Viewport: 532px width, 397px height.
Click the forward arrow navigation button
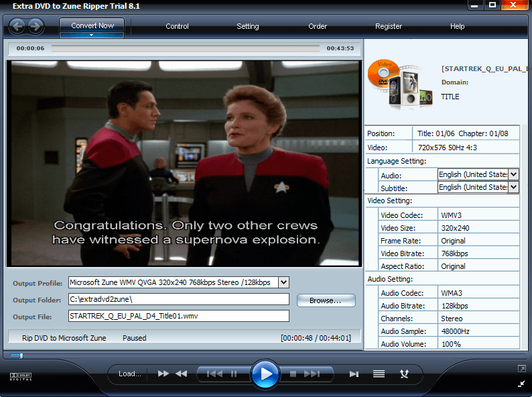point(36,27)
